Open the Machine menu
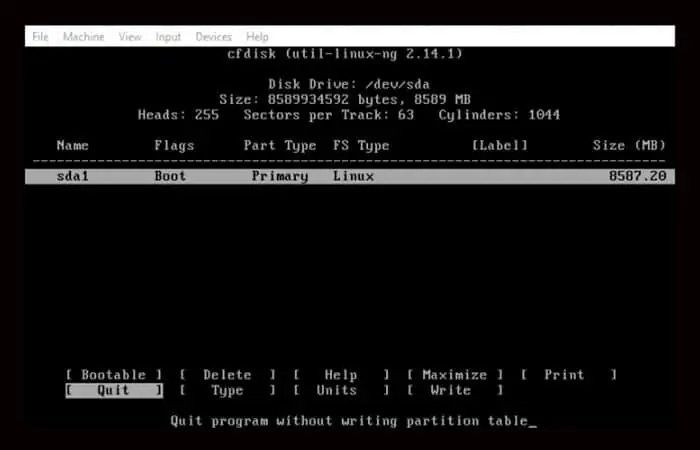 coord(83,37)
